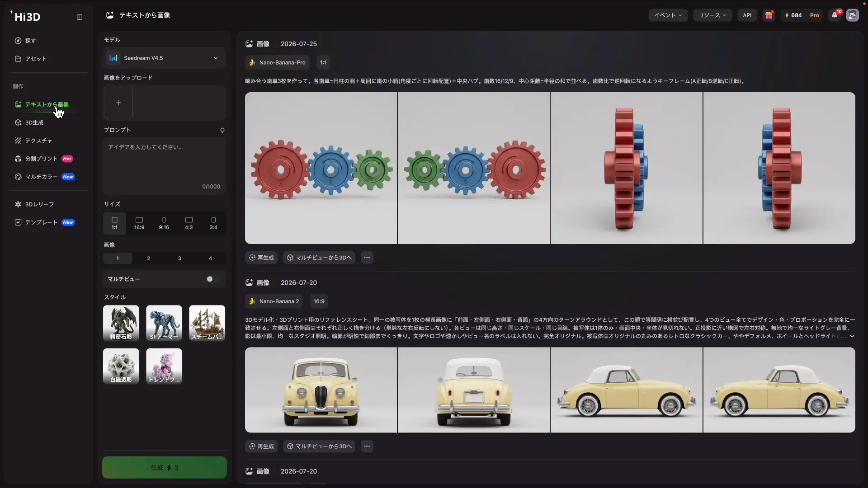Click the plus icon to upload image
This screenshot has width=868, height=488.
tap(118, 103)
